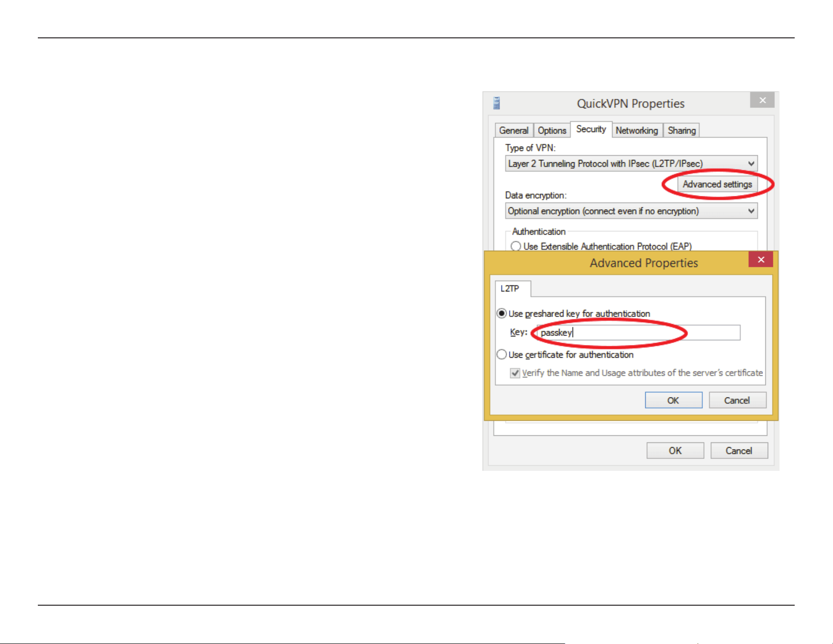Expand the Data encryption dropdown
The width and height of the screenshot is (833, 644).
tap(631, 211)
